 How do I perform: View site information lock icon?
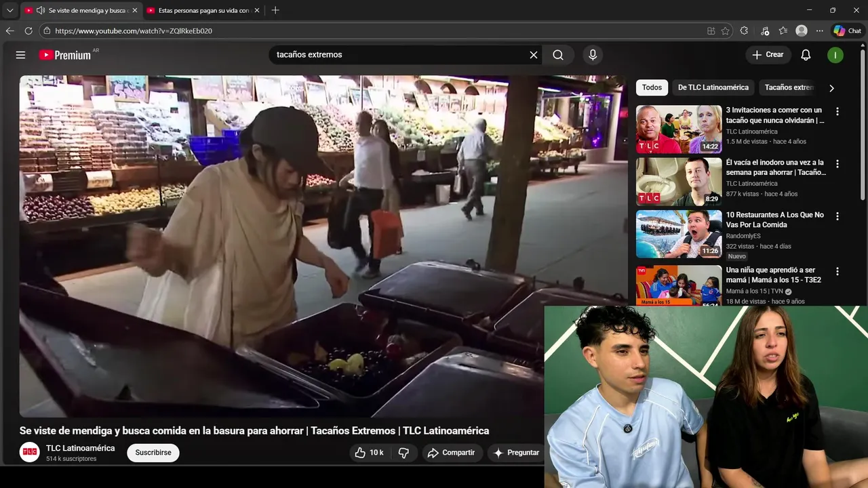pos(47,30)
